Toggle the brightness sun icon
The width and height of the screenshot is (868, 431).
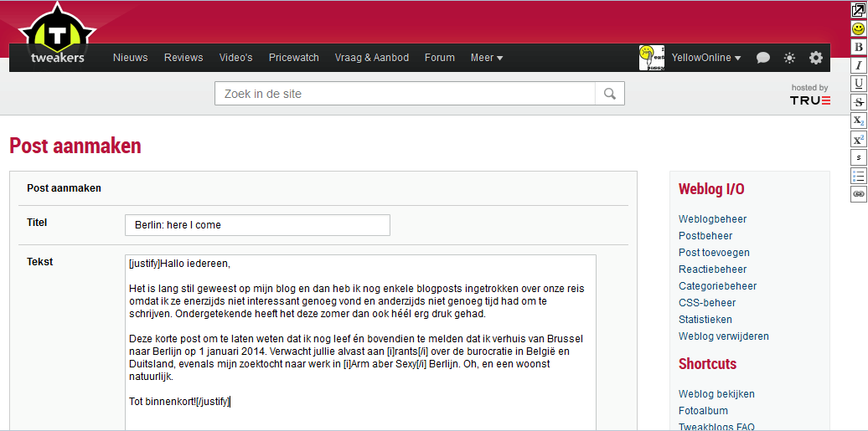pos(789,58)
